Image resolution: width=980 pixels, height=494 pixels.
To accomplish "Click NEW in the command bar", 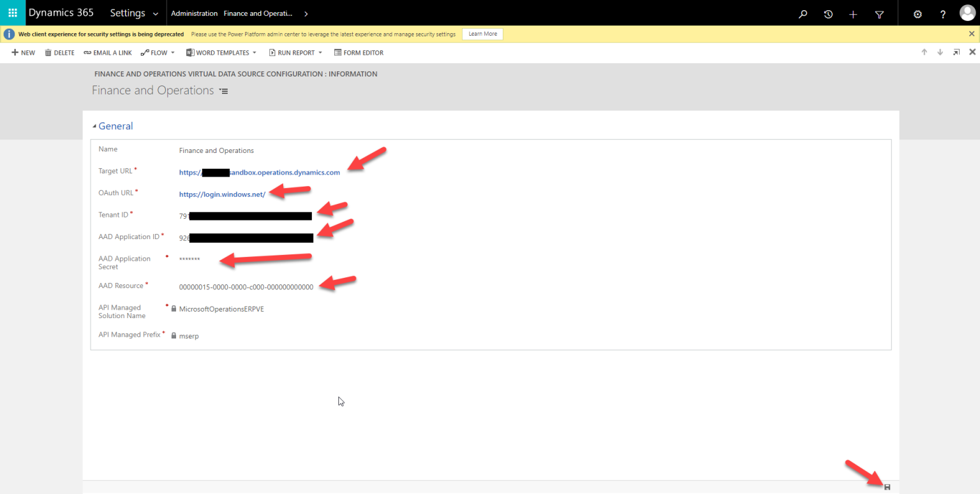I will click(x=24, y=53).
